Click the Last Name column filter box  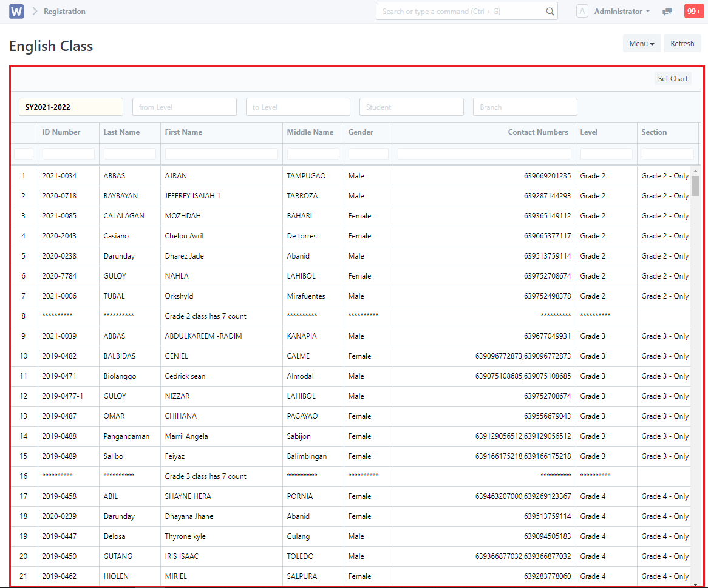129,154
